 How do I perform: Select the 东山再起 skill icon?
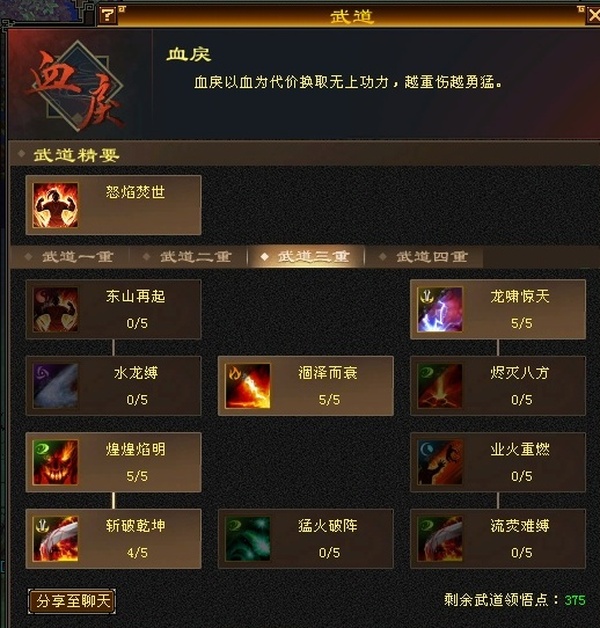[55, 309]
